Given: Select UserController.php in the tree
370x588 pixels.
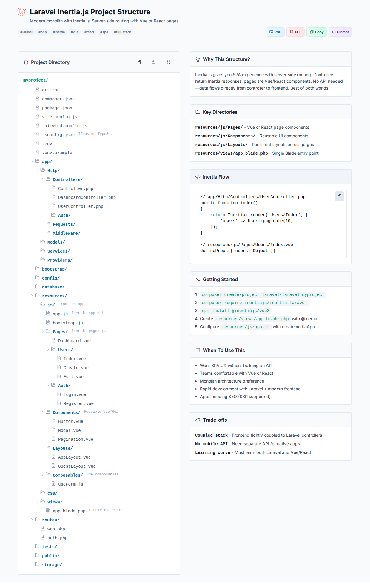Looking at the screenshot, I should pos(81,206).
